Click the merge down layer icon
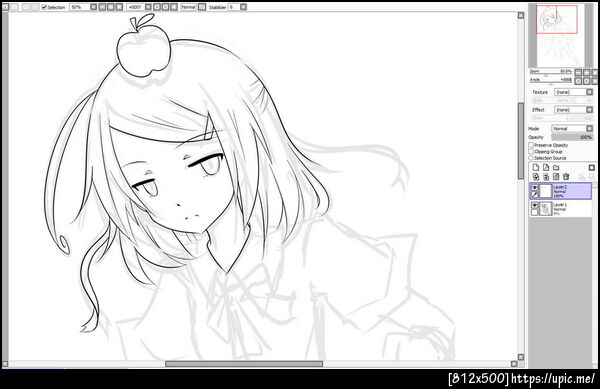 click(546, 176)
